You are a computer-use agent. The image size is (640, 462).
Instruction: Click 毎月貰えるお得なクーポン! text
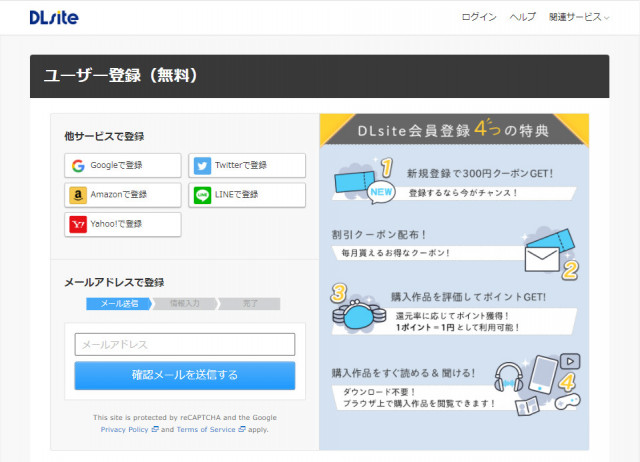[x=396, y=253]
